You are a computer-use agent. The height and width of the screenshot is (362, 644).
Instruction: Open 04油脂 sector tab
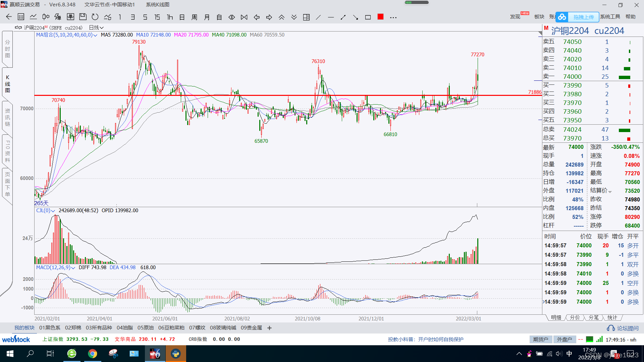[125, 328]
